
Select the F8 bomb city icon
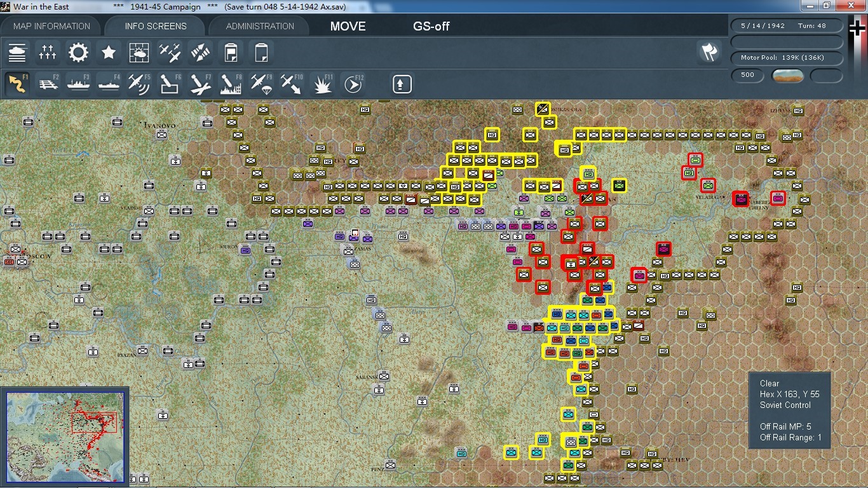coord(231,84)
